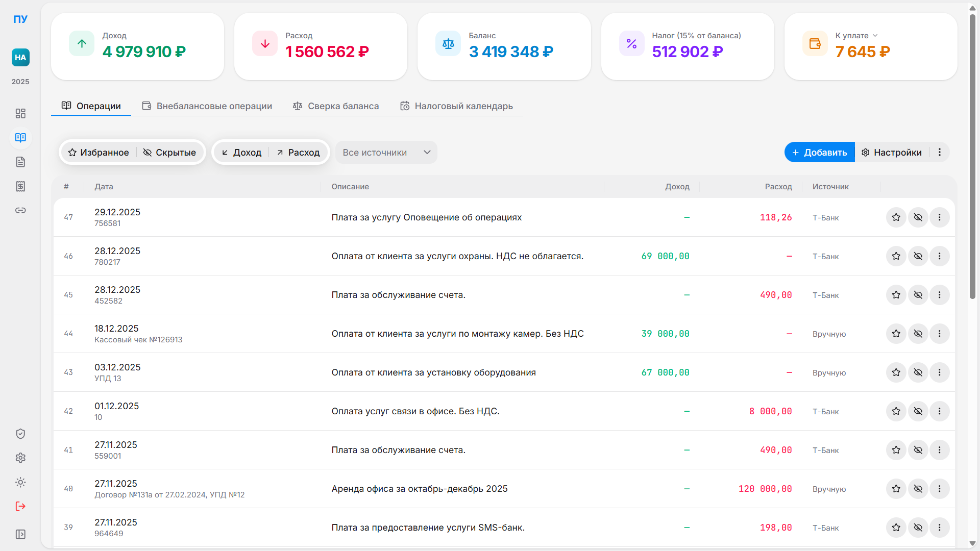Open the Настройки button
980x551 pixels.
(x=891, y=153)
